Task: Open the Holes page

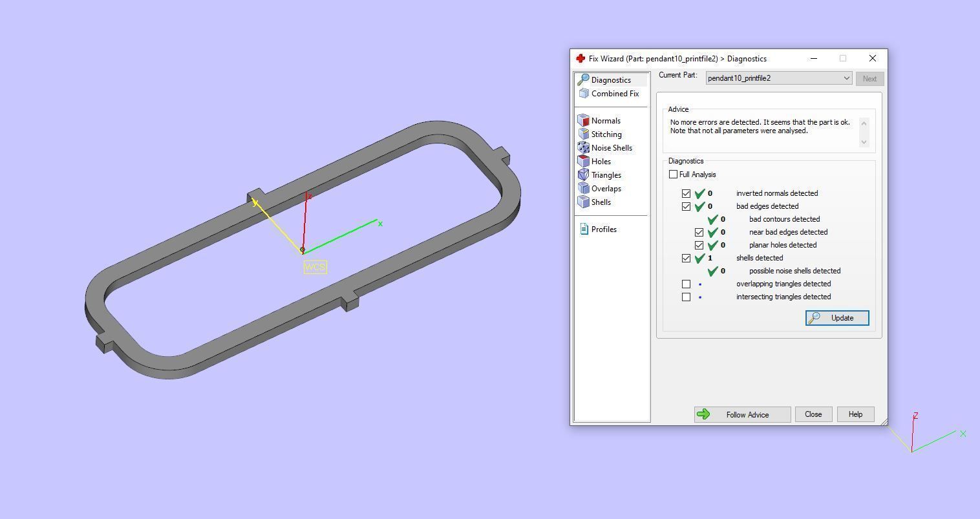Action: tap(601, 161)
